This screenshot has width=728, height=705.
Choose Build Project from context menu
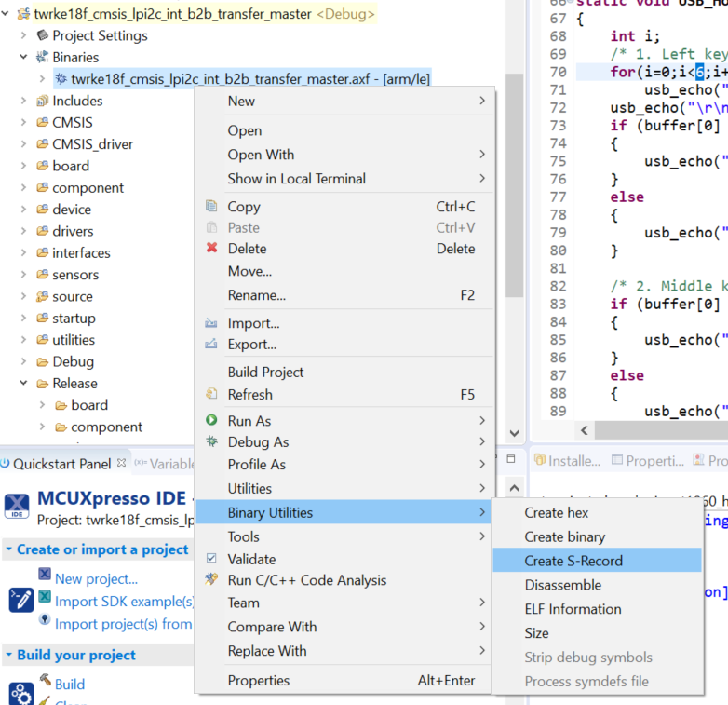[344, 372]
